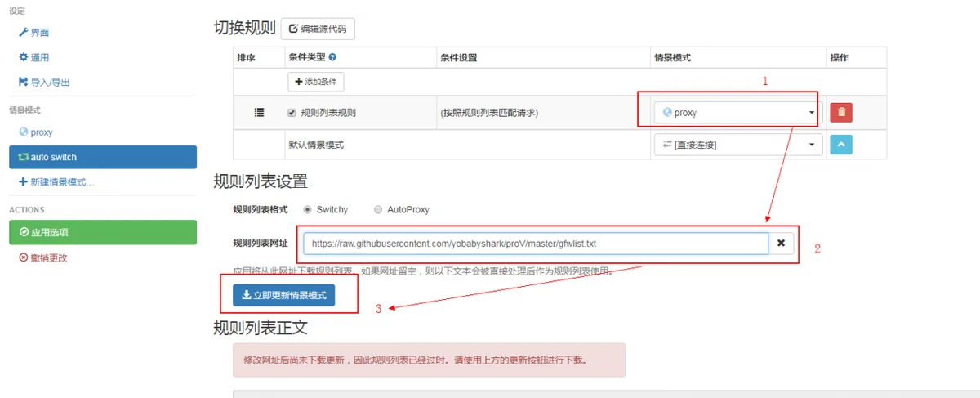This screenshot has height=398, width=980.
Task: Open the 界面 settings page
Action: pos(34,33)
